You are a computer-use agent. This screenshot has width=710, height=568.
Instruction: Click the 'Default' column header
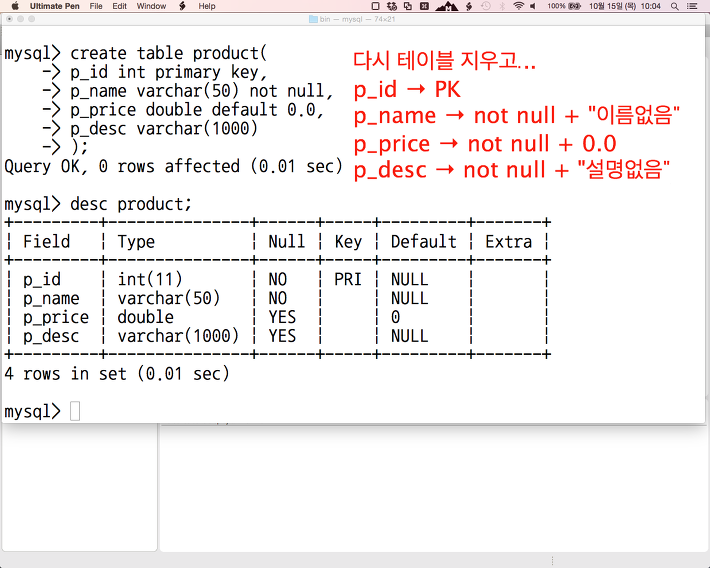424,241
